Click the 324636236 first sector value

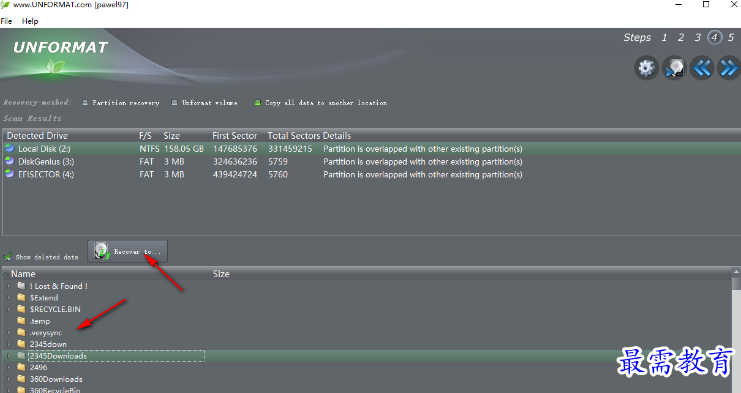(x=235, y=162)
